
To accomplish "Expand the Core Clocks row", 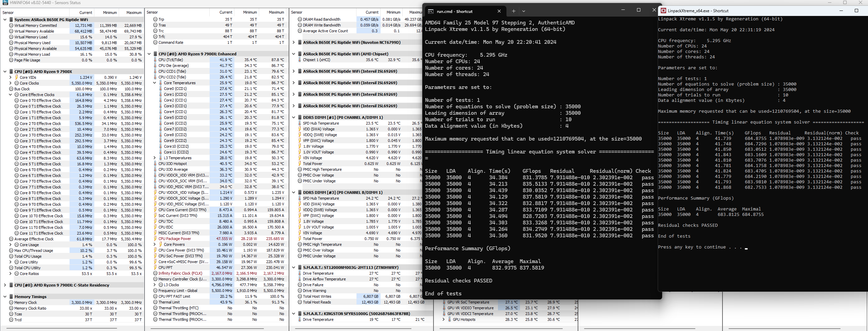I will pos(11,83).
